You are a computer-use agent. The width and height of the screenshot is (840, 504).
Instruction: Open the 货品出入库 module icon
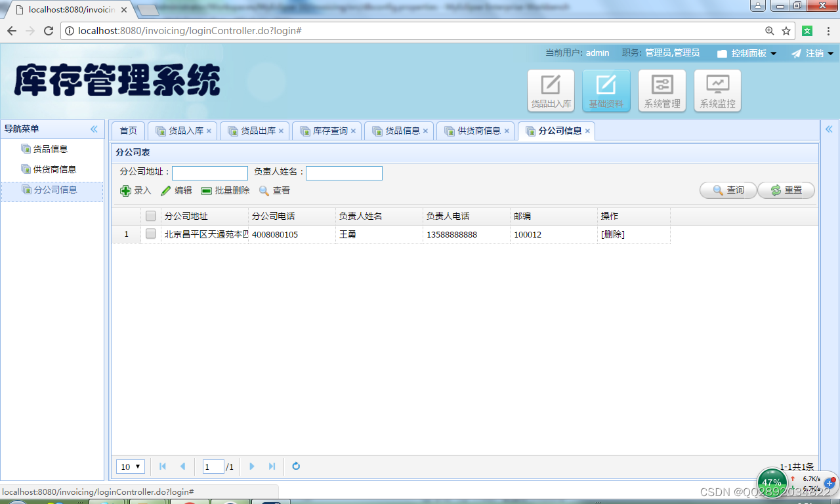coord(550,90)
